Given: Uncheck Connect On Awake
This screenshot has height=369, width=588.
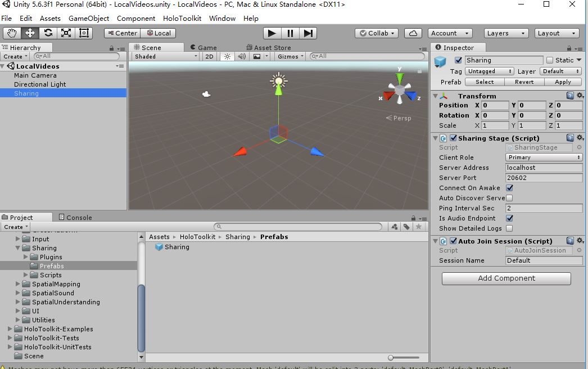Looking at the screenshot, I should [x=510, y=188].
